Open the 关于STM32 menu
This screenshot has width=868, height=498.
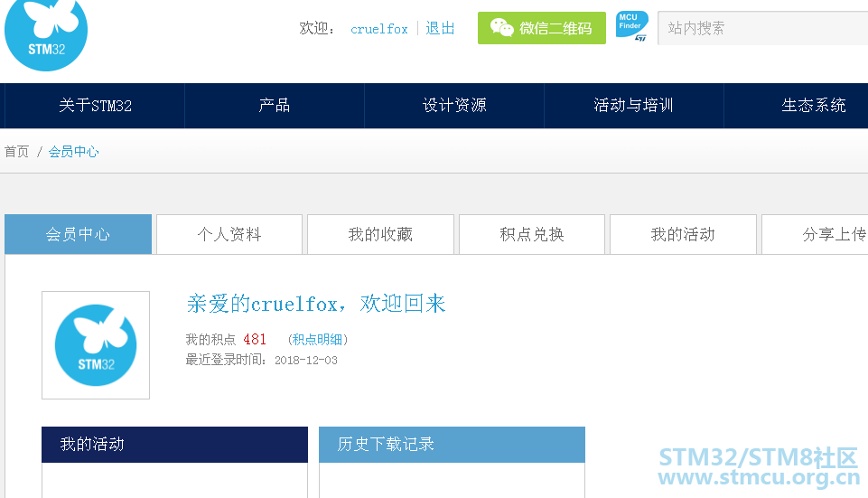tap(95, 106)
